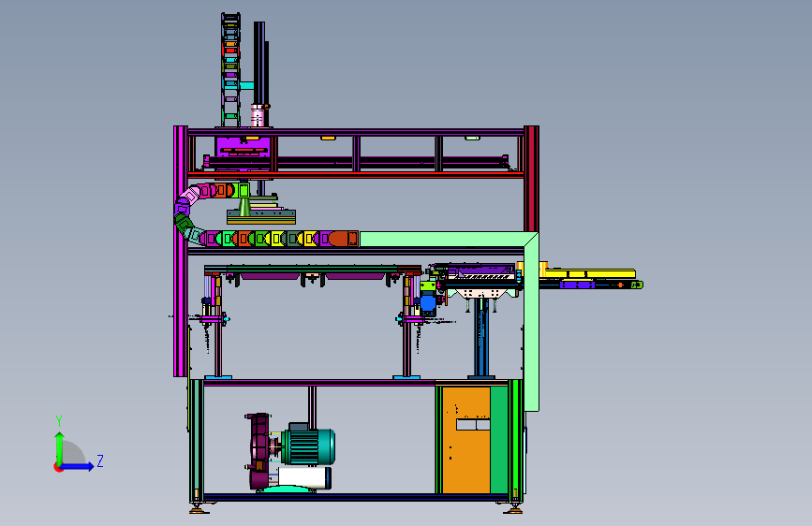Image resolution: width=812 pixels, height=526 pixels.
Task: Select the yellow conveyor arm on the right
Action: pos(588,273)
